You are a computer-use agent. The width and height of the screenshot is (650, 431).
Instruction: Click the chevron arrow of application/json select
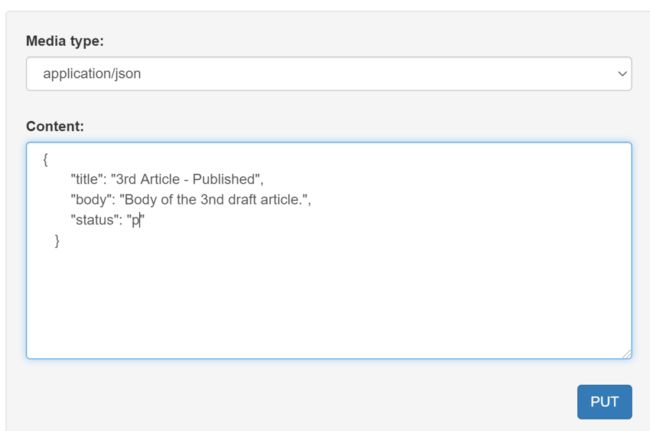(622, 74)
